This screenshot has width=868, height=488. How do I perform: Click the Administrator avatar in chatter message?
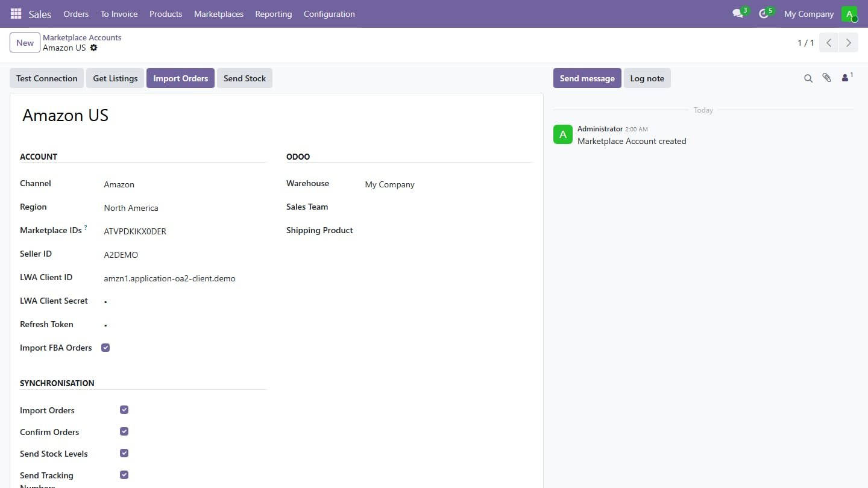pos(563,134)
